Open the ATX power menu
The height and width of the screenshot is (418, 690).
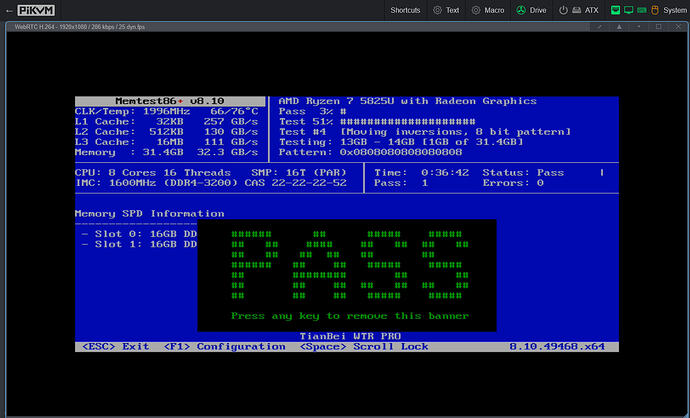578,10
